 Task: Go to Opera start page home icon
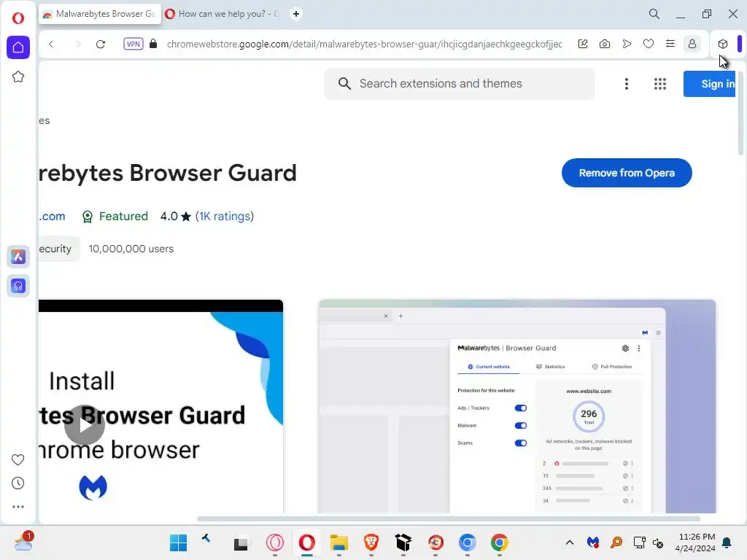coord(18,47)
